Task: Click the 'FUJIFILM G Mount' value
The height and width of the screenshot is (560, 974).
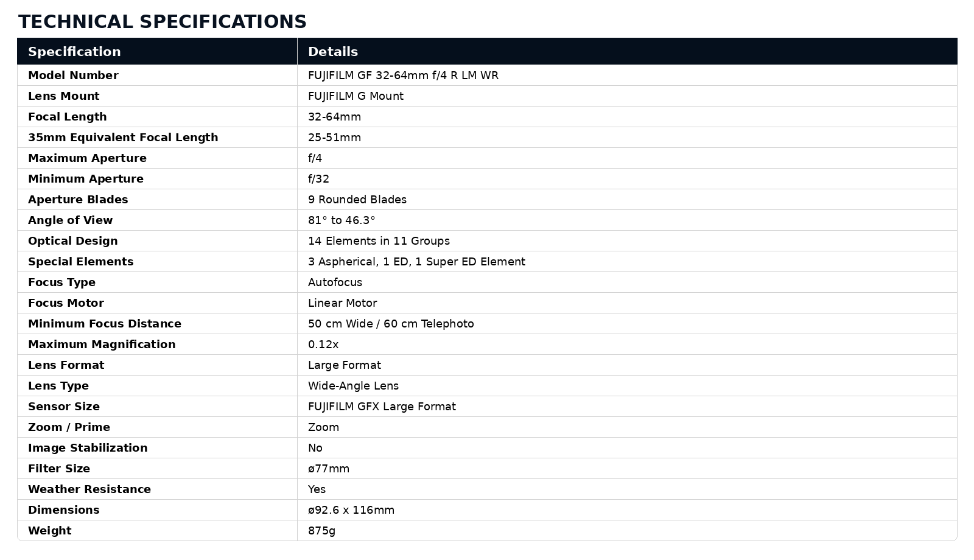Action: point(356,96)
